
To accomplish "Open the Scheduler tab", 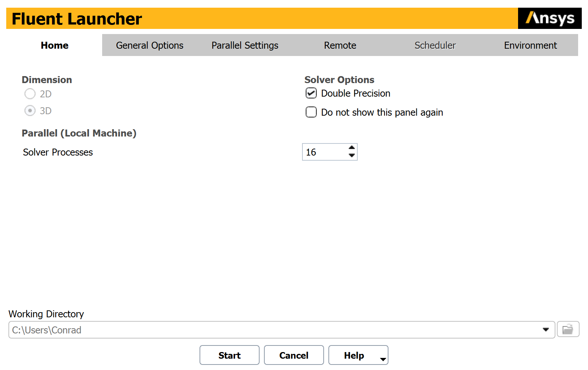I will tap(435, 45).
